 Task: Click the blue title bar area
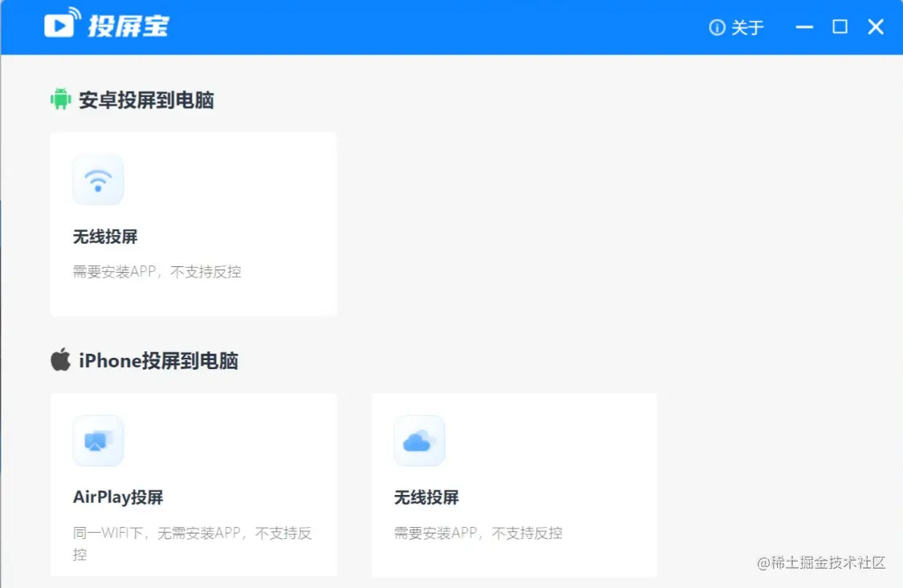[401, 26]
